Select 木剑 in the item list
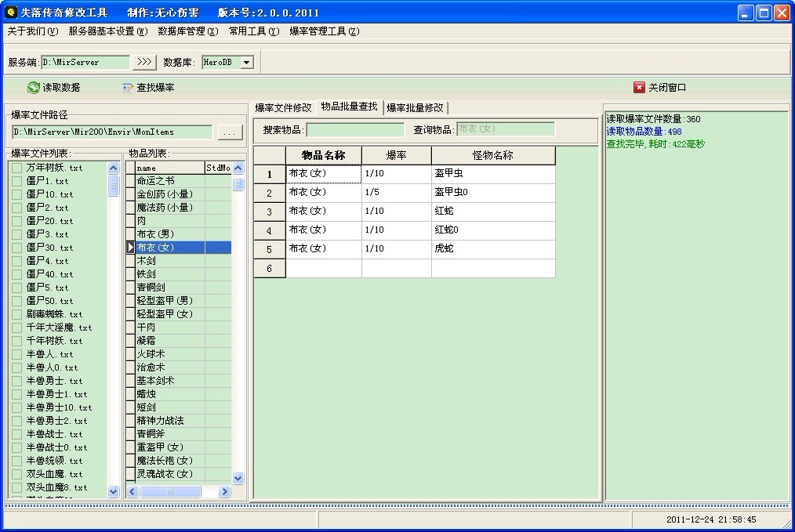795x532 pixels. (x=147, y=261)
